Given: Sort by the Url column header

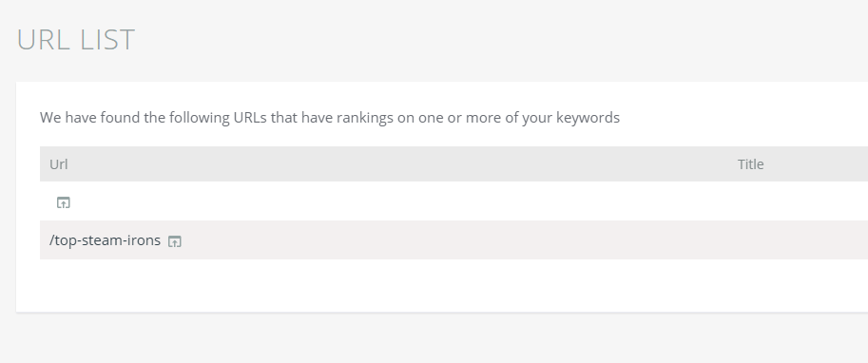Looking at the screenshot, I should tap(59, 164).
